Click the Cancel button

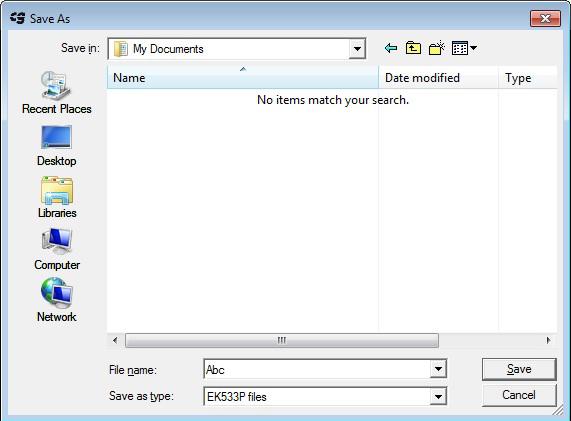519,395
